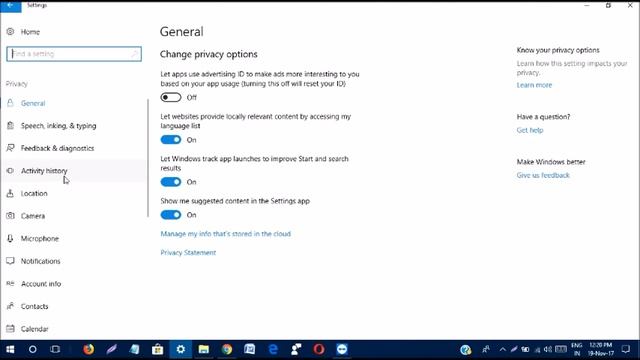Click the sidebar vertical scrollbar
Screen dimensions: 640x360
[148, 158]
